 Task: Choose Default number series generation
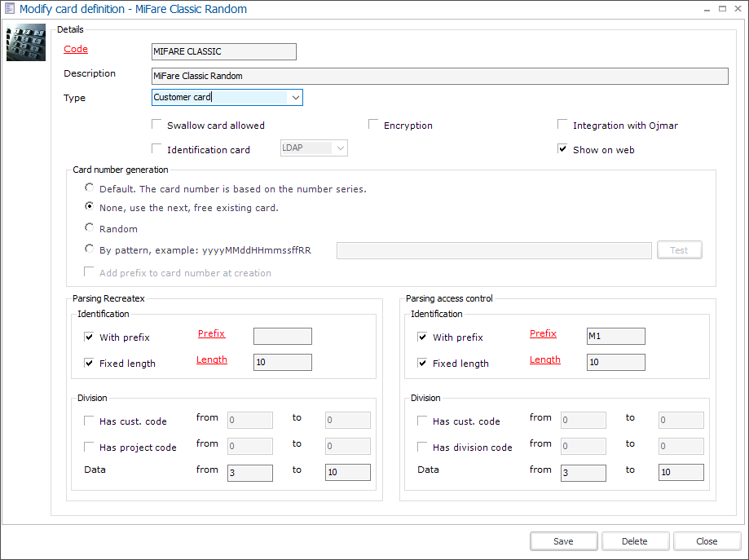[89, 187]
